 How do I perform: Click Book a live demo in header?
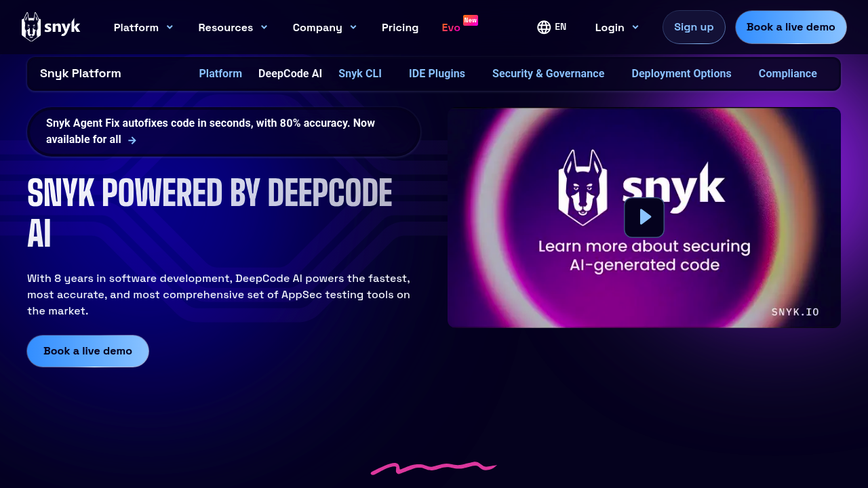(x=791, y=27)
